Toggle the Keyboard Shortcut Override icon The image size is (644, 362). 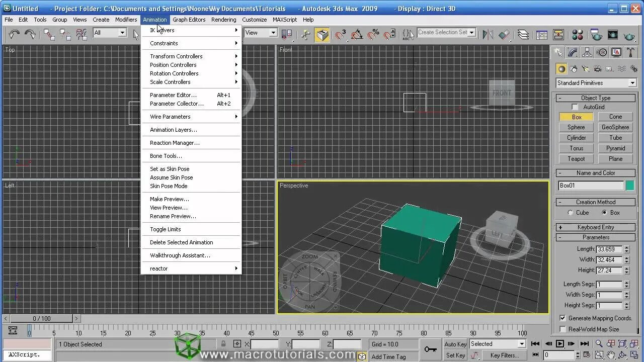(x=322, y=34)
